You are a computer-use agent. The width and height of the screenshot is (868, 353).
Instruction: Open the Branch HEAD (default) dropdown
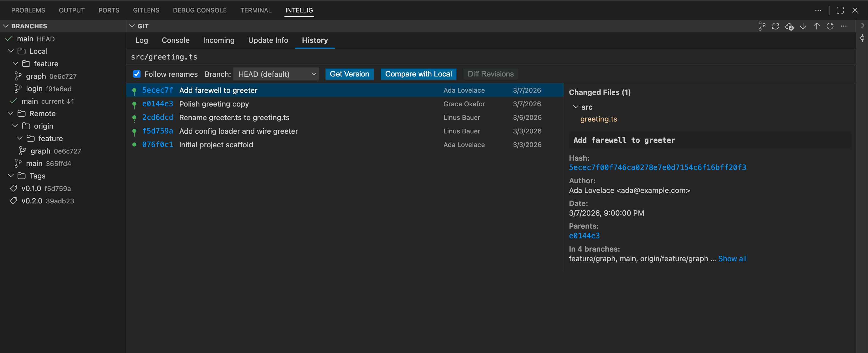(276, 74)
